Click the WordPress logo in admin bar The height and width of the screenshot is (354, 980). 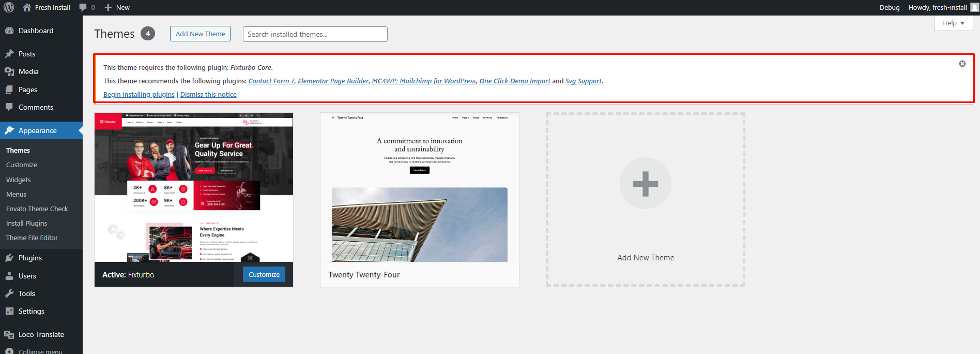coord(9,7)
